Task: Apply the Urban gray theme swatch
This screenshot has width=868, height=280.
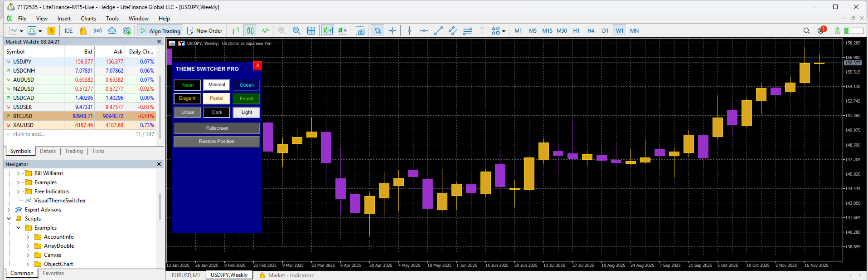Action: click(x=188, y=112)
